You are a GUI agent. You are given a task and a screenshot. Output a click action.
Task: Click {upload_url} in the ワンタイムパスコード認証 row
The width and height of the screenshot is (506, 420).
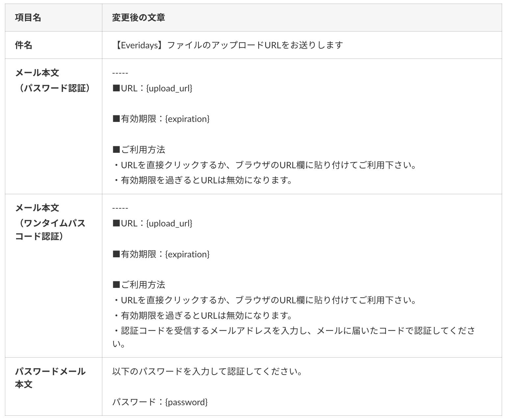(x=169, y=223)
